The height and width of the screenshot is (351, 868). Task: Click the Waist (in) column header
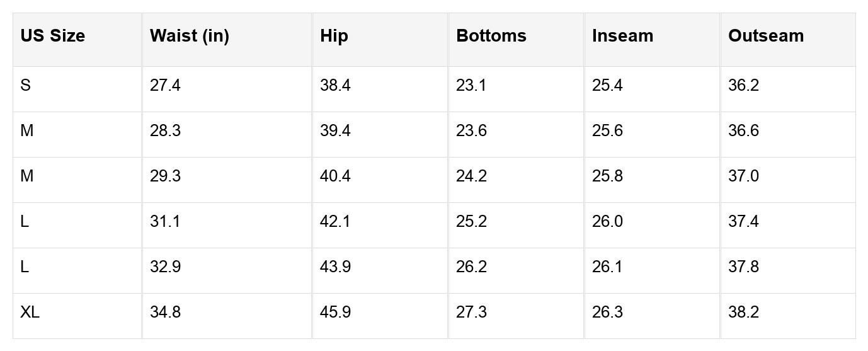(189, 36)
